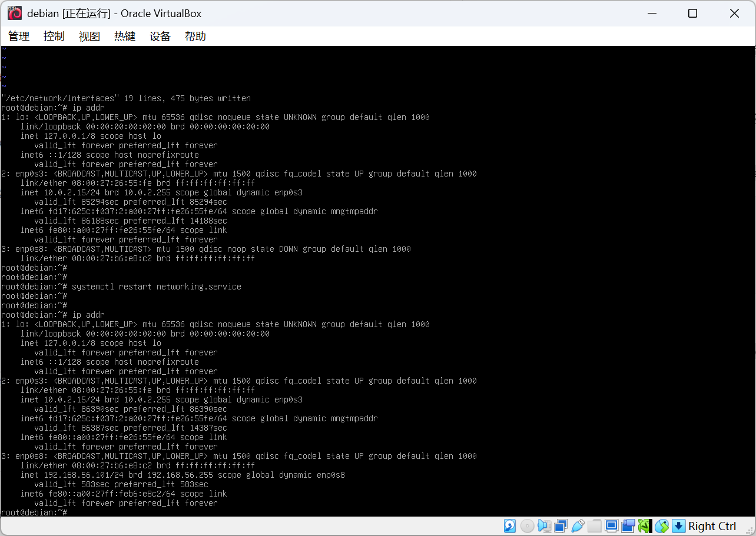Image resolution: width=756 pixels, height=536 pixels.
Task: Open the 视图 menu
Action: pyautogui.click(x=89, y=36)
